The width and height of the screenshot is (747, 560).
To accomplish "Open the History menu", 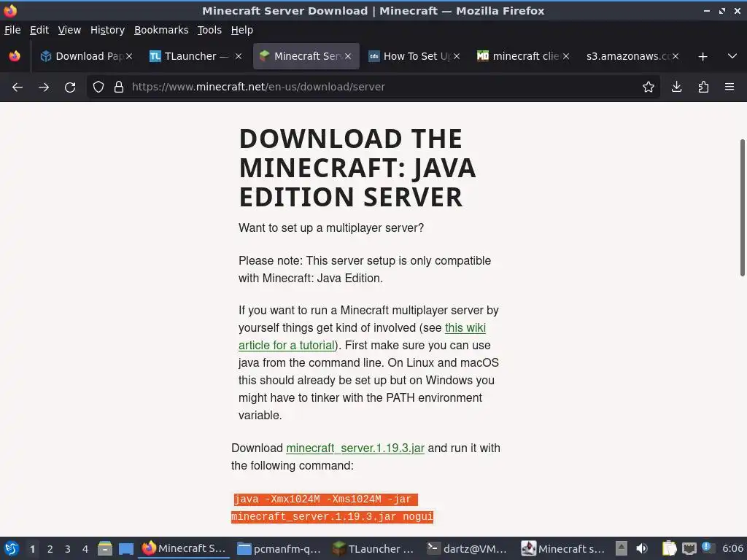I will [x=108, y=30].
